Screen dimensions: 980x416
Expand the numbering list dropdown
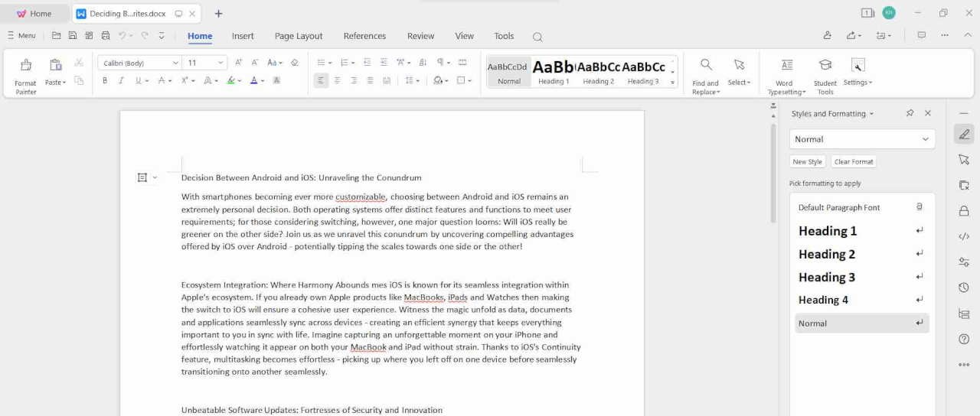point(353,63)
